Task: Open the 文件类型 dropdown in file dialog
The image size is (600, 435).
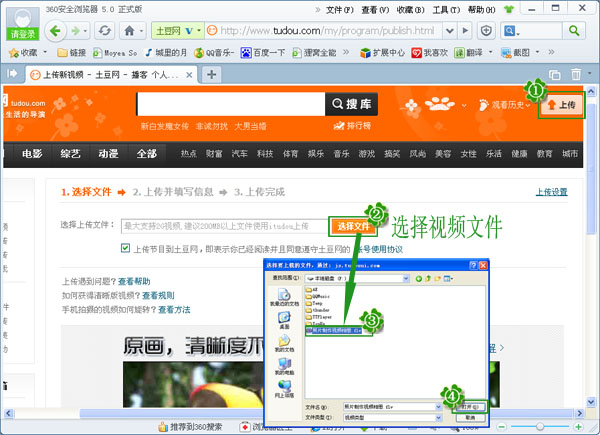Action: [x=439, y=417]
